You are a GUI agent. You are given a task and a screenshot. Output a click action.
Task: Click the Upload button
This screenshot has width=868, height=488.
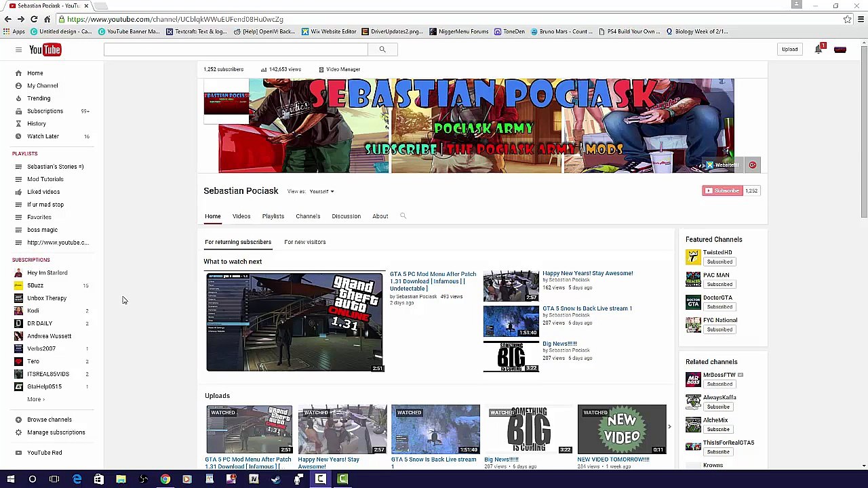790,49
